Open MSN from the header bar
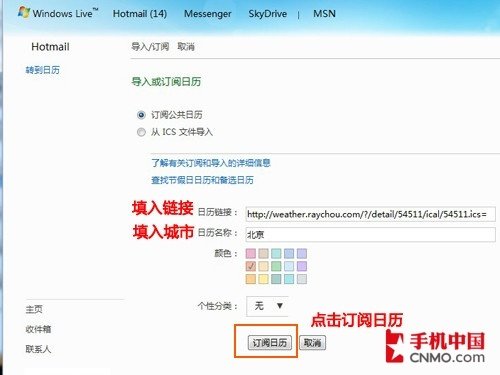Viewport: 500px width, 375px height. [324, 14]
